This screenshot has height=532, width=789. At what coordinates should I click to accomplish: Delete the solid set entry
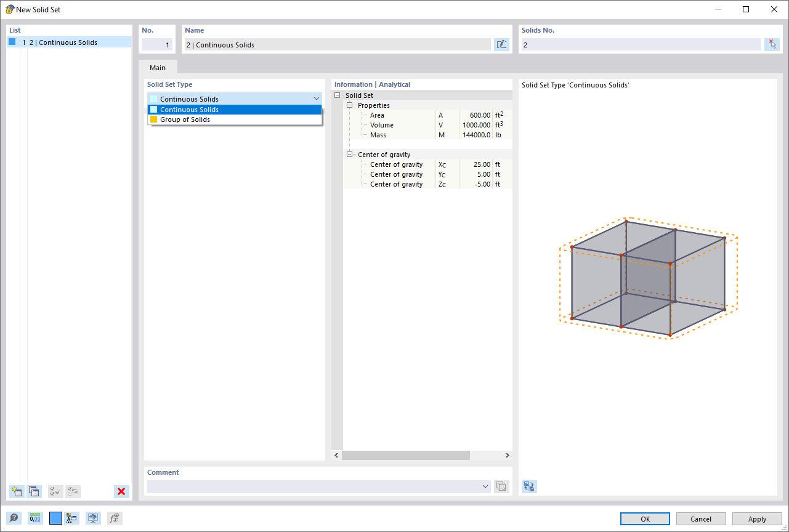pyautogui.click(x=121, y=491)
